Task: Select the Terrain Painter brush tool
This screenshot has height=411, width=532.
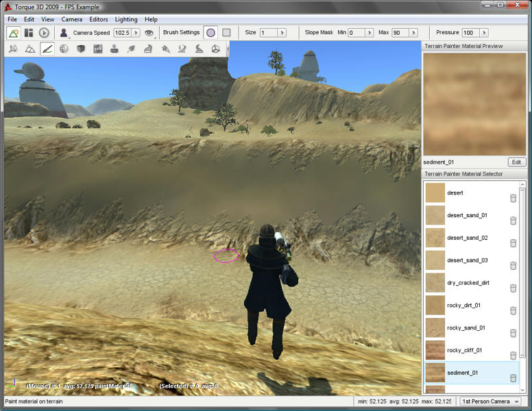Action: pyautogui.click(x=47, y=49)
